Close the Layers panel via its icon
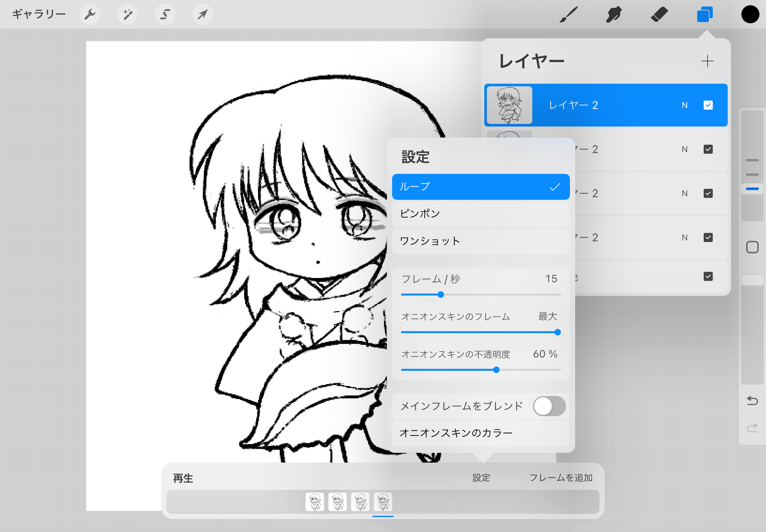The image size is (766, 532). 705,14
